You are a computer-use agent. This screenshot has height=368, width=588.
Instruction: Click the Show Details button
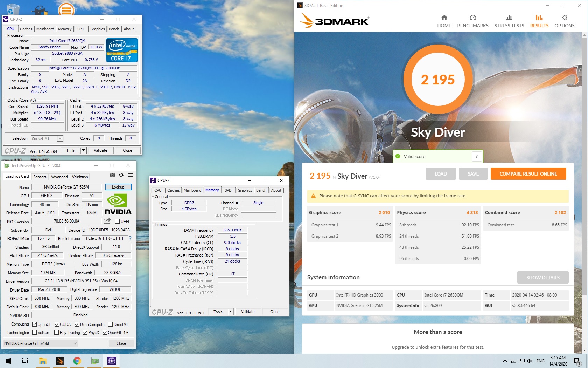pos(543,278)
